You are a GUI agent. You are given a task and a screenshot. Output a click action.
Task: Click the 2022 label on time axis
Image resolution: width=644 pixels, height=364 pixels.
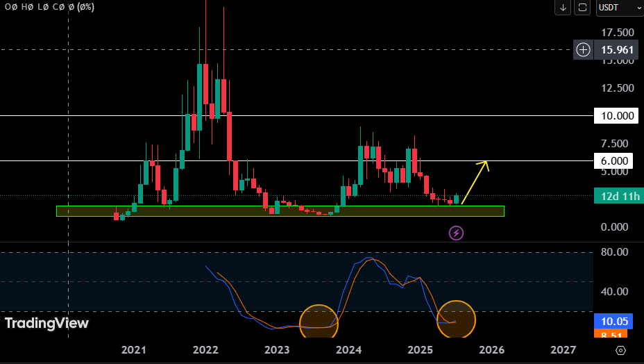pyautogui.click(x=205, y=350)
